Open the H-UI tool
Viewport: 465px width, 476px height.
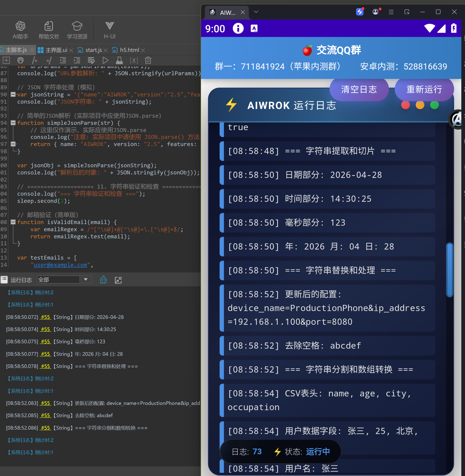tap(110, 30)
